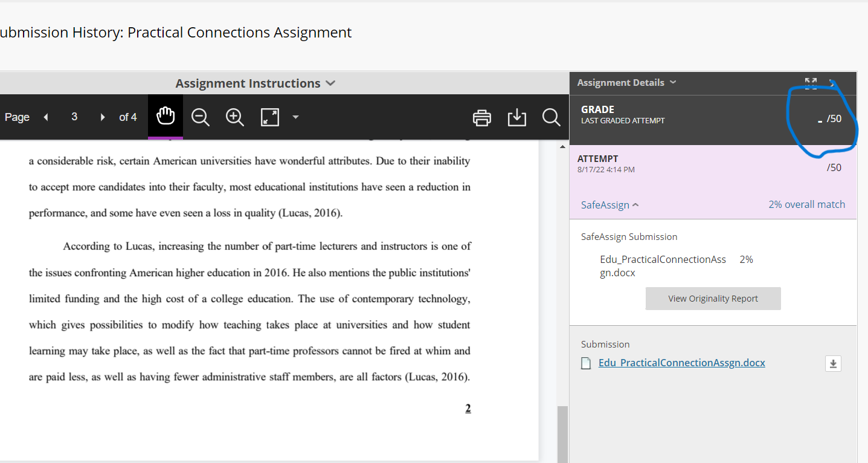
Task: Search within the document
Action: [x=551, y=117]
